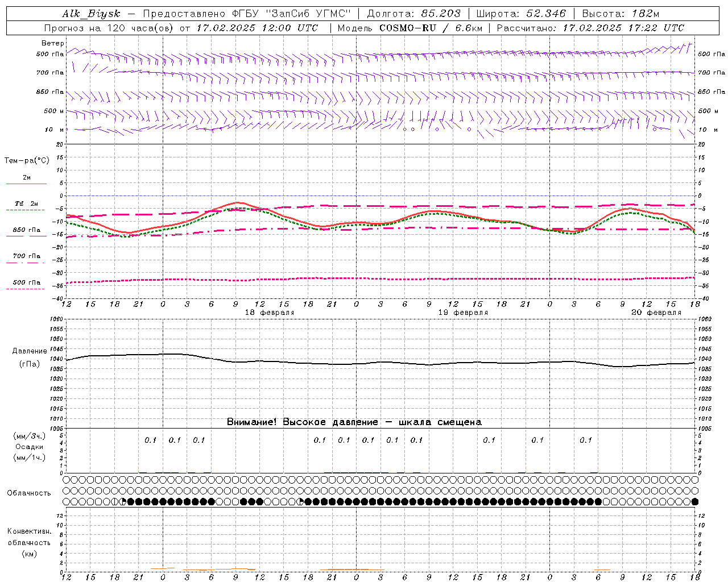Click the dotted pink 500 гПа legend line

tap(26, 289)
